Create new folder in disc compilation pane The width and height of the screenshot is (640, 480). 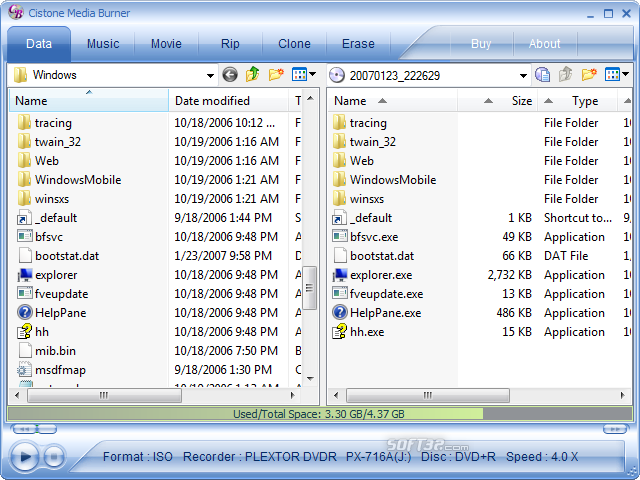589,75
